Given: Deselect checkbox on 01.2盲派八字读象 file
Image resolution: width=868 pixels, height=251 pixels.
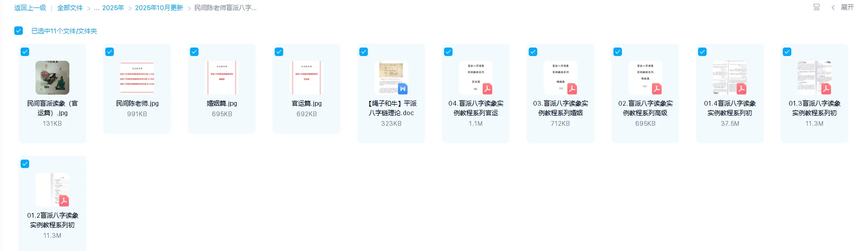Looking at the screenshot, I should click(x=25, y=164).
